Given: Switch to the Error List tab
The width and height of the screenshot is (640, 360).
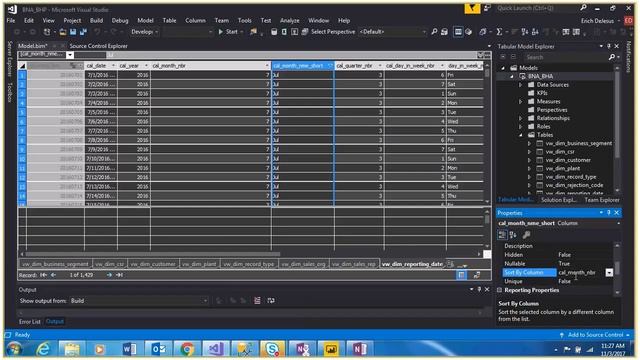Looking at the screenshot, I should 30,322.
